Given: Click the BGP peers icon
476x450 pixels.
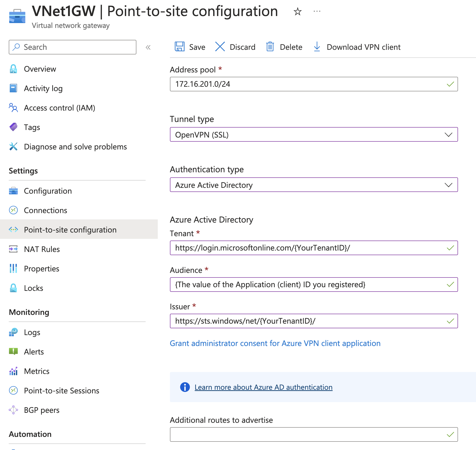Looking at the screenshot, I should (x=13, y=410).
